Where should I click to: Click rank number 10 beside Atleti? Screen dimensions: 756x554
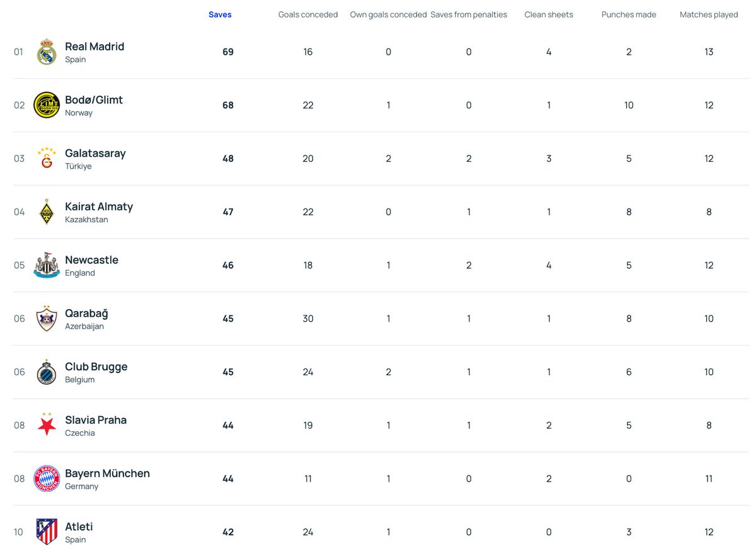pyautogui.click(x=18, y=532)
